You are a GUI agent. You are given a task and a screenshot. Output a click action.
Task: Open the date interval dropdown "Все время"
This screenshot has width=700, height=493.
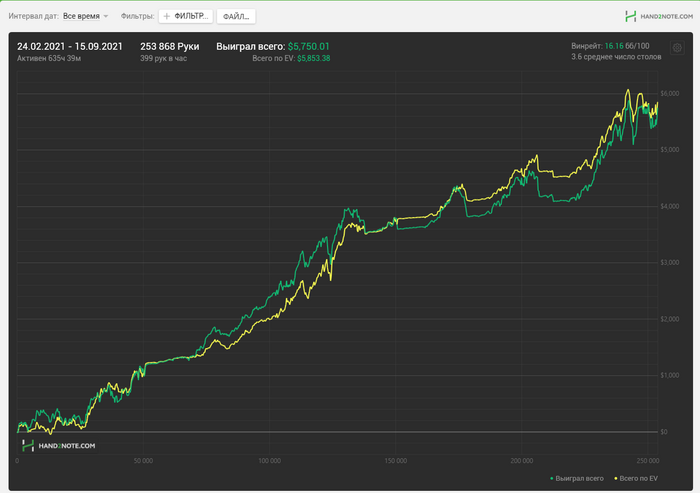pyautogui.click(x=85, y=16)
